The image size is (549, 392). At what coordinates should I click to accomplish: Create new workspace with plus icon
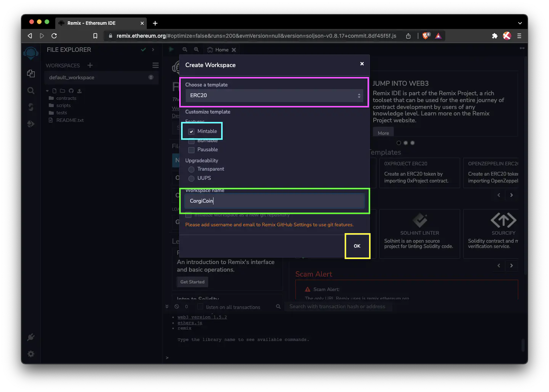coord(90,65)
